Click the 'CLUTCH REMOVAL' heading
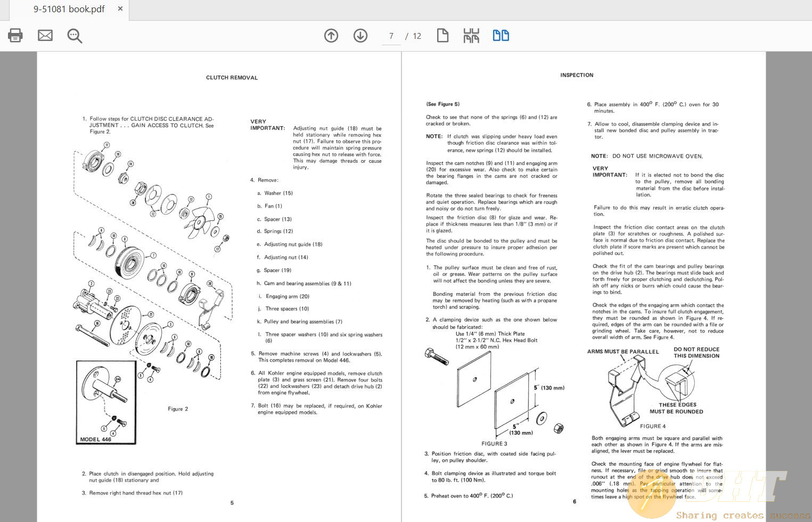The height and width of the screenshot is (522, 812). click(x=232, y=78)
